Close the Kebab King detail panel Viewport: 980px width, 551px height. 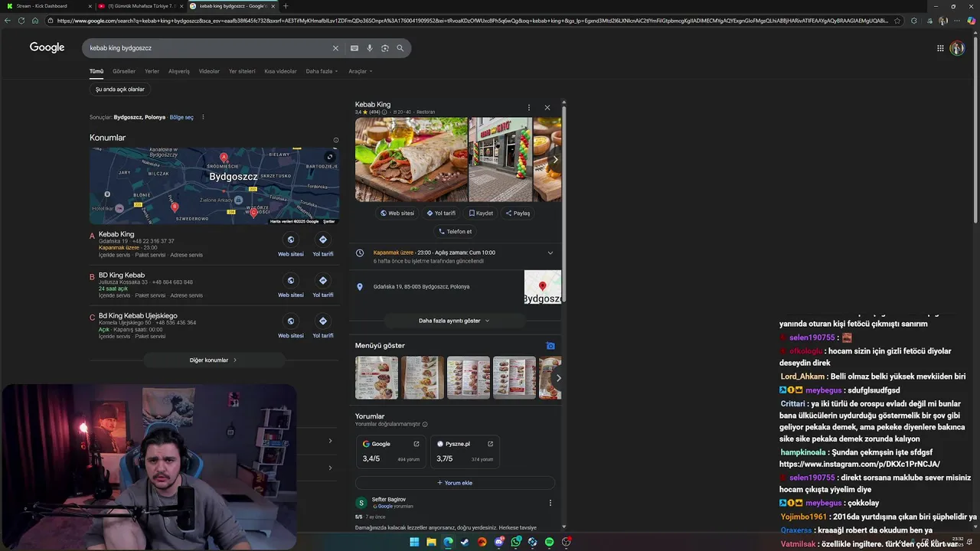click(x=547, y=108)
